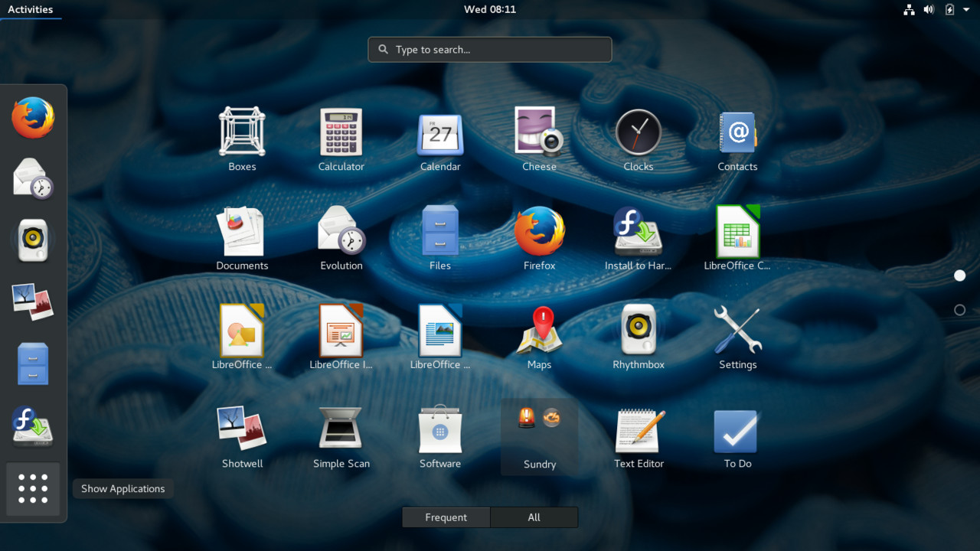Open Shotwell in the dash
This screenshot has height=551, width=980.
pos(33,302)
